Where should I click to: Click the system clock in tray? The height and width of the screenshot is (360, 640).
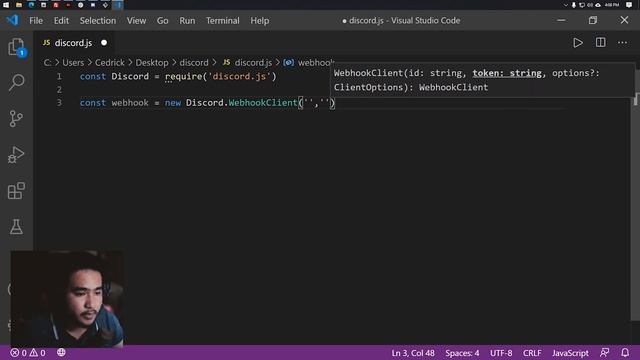point(612,5)
